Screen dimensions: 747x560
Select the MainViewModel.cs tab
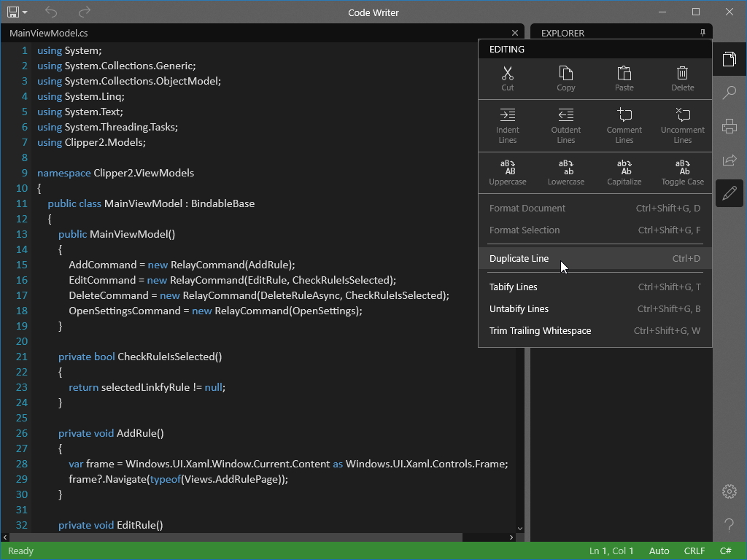(x=49, y=33)
